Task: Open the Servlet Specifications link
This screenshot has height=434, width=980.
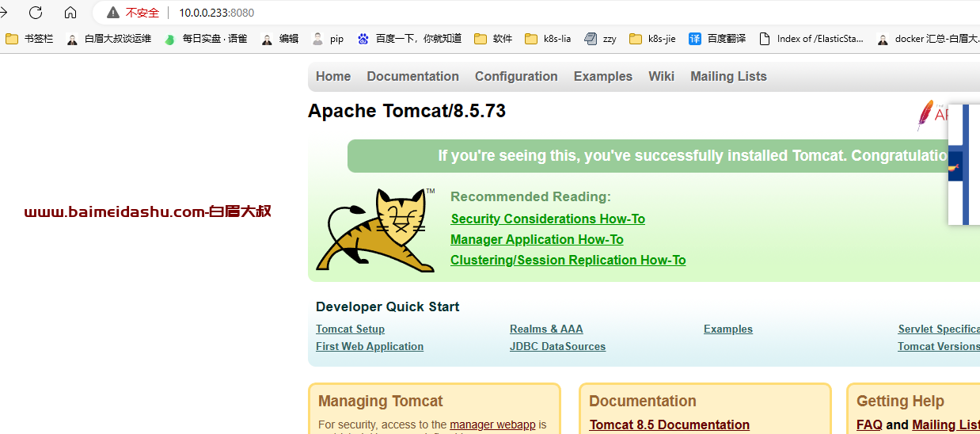Action: (939, 329)
